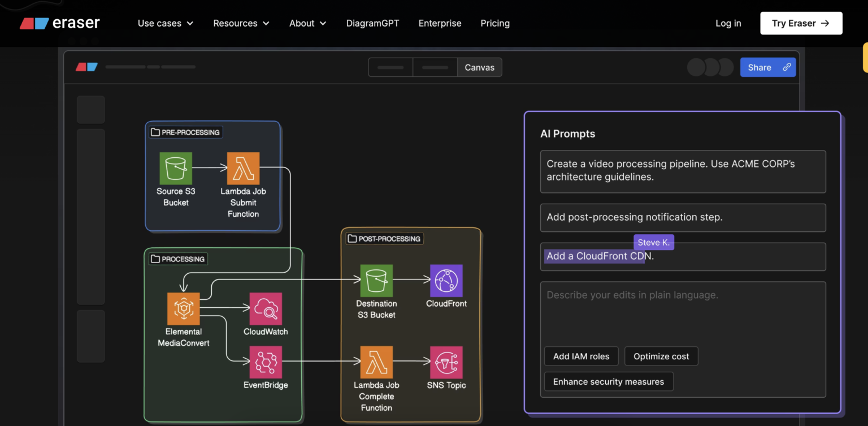This screenshot has height=426, width=868.
Task: Click the Try Eraser button
Action: [x=801, y=23]
